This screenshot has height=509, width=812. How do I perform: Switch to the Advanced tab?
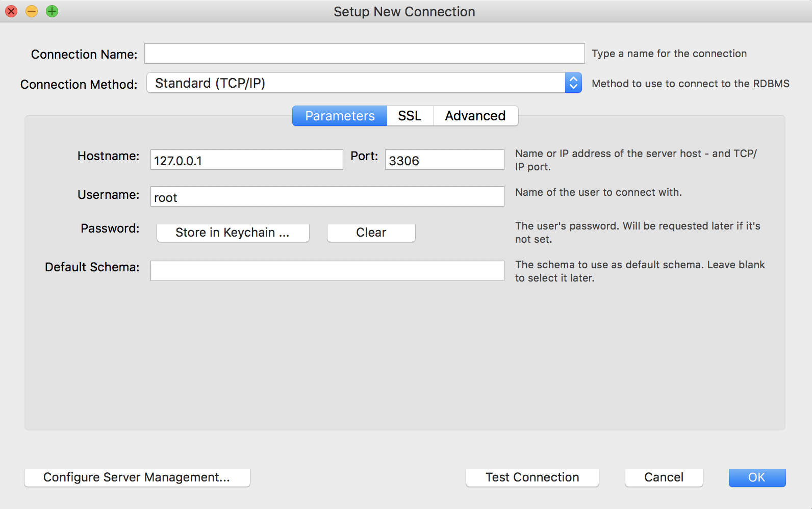(475, 116)
